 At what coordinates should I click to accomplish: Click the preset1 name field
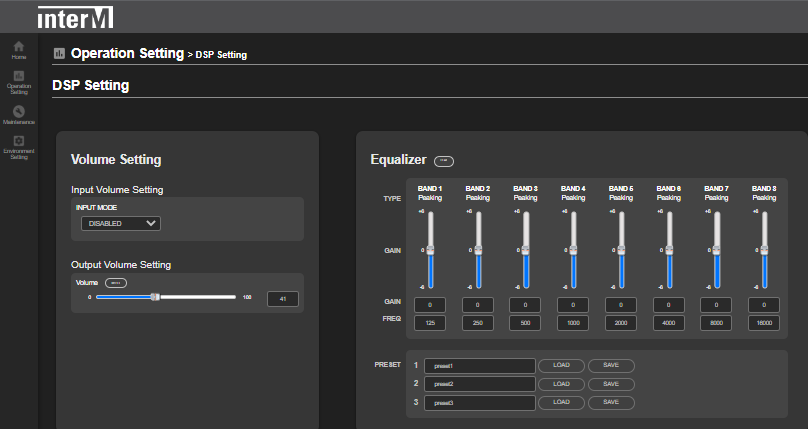tap(480, 366)
